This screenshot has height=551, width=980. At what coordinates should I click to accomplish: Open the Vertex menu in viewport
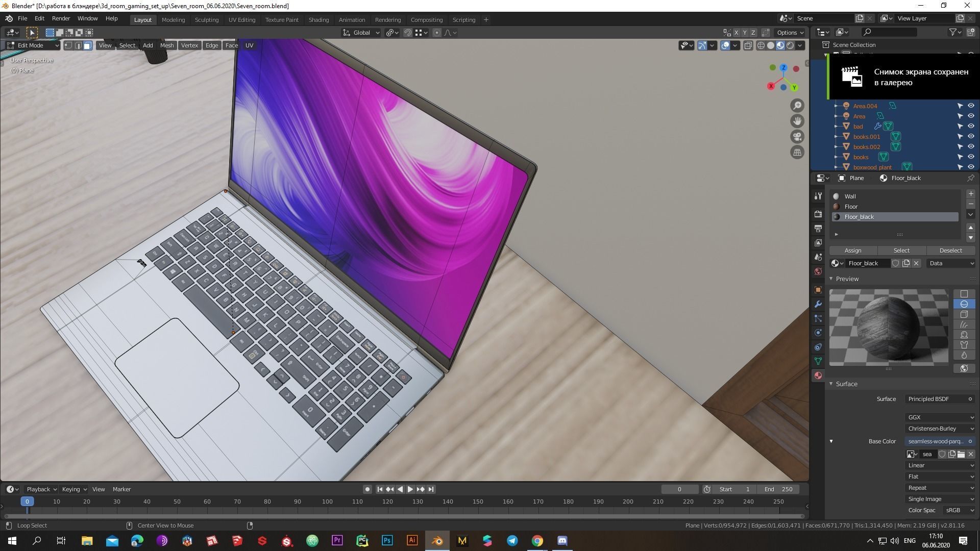click(189, 45)
